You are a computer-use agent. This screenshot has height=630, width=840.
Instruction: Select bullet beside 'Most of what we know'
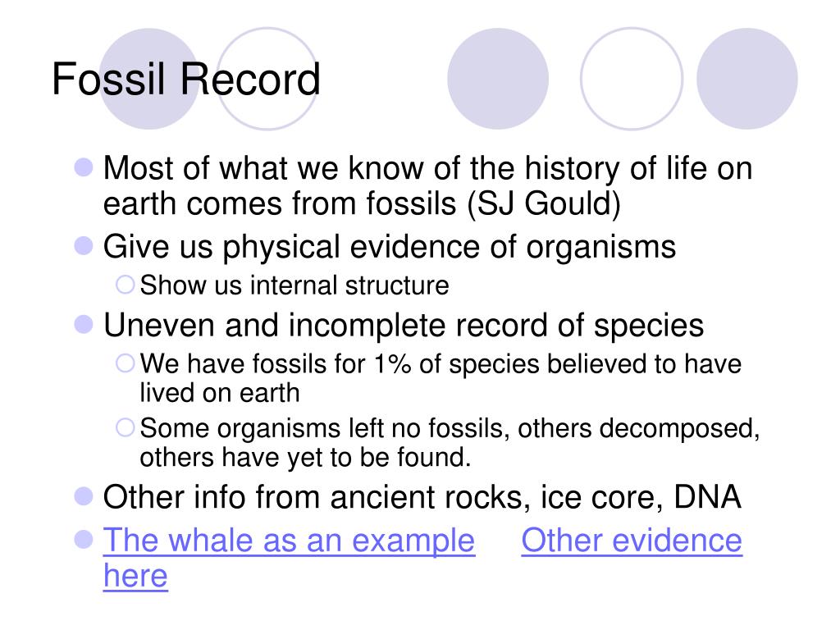[x=84, y=167]
